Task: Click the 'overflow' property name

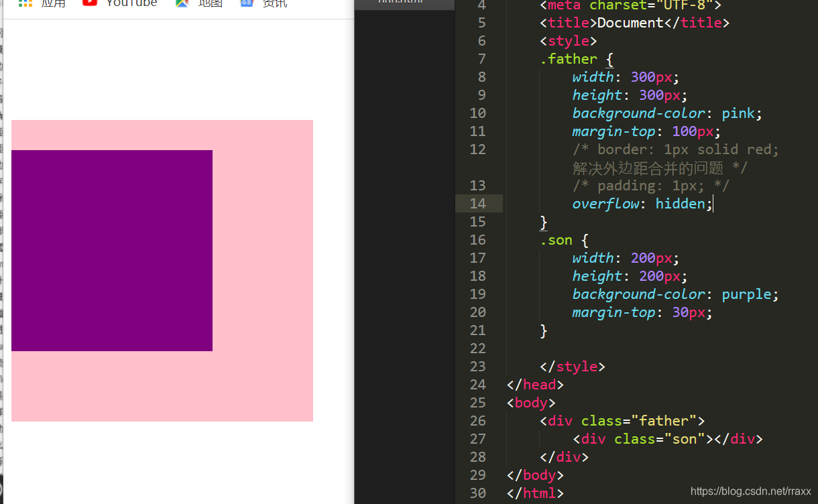Action: pyautogui.click(x=605, y=204)
